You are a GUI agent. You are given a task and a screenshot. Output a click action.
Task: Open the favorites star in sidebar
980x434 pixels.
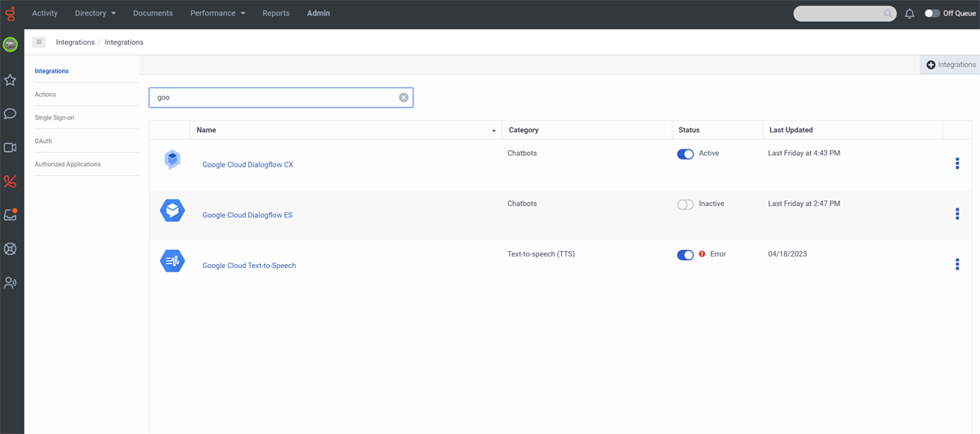pos(11,80)
